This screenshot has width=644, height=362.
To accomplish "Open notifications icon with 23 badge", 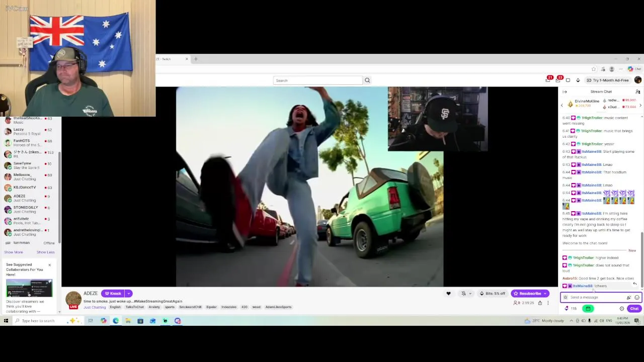I will pos(558,80).
